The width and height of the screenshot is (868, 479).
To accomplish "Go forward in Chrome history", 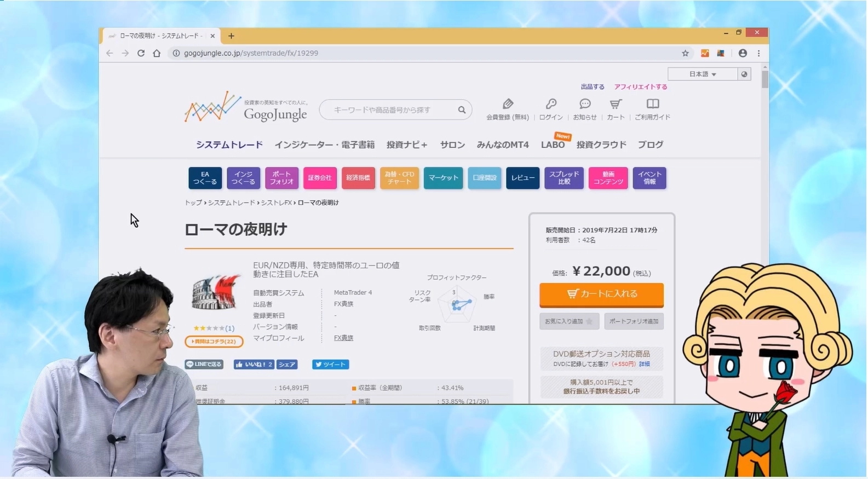I will pos(125,53).
